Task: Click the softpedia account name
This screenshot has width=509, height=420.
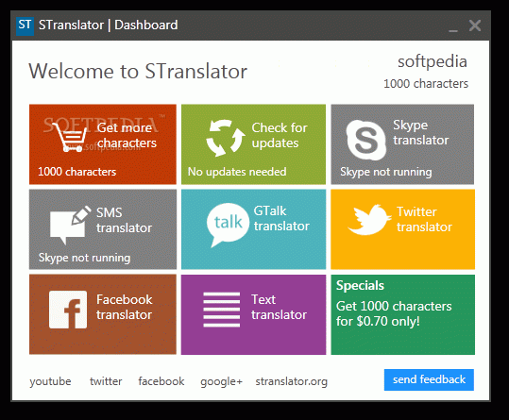Action: click(x=433, y=61)
